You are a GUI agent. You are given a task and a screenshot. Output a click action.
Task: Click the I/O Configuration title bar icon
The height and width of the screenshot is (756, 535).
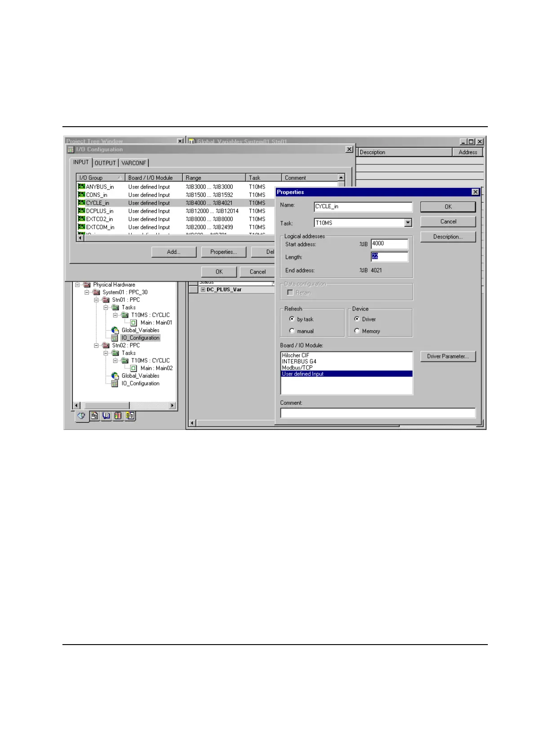coord(71,150)
